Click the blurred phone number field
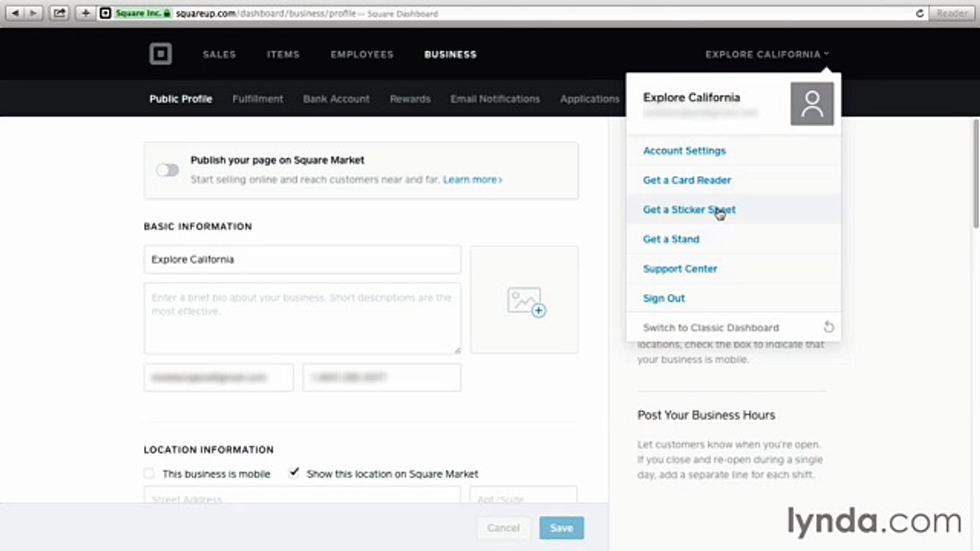980x551 pixels. click(x=382, y=377)
